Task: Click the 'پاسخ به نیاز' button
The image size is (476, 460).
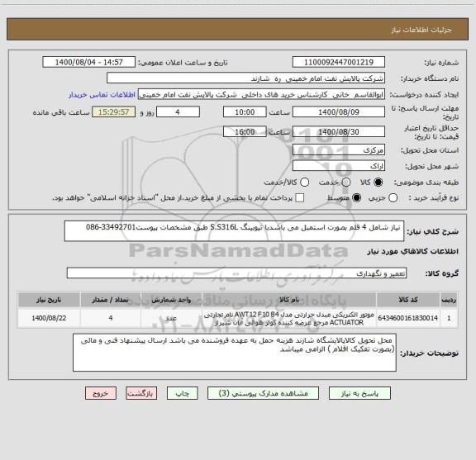Action: coord(359,393)
